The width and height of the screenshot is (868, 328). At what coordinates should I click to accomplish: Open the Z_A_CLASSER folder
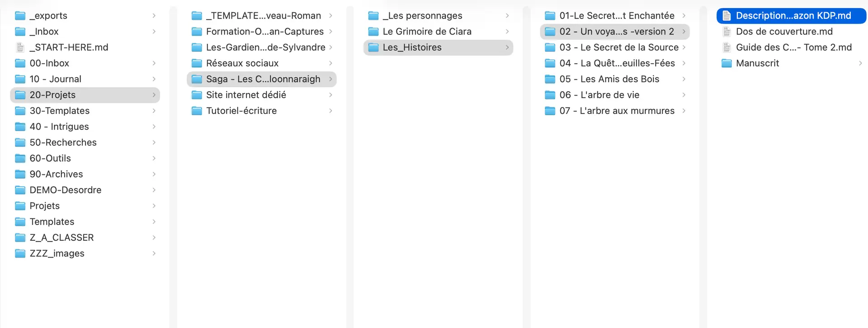coord(61,238)
